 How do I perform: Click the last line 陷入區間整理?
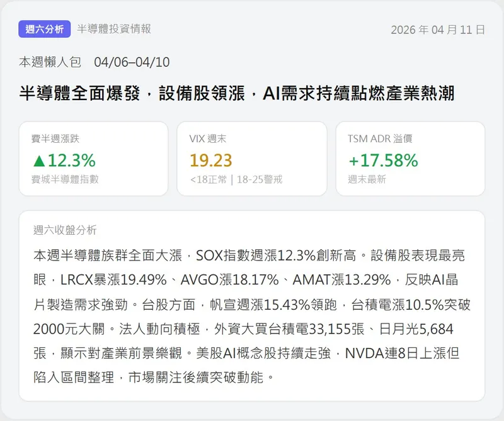pos(154,377)
